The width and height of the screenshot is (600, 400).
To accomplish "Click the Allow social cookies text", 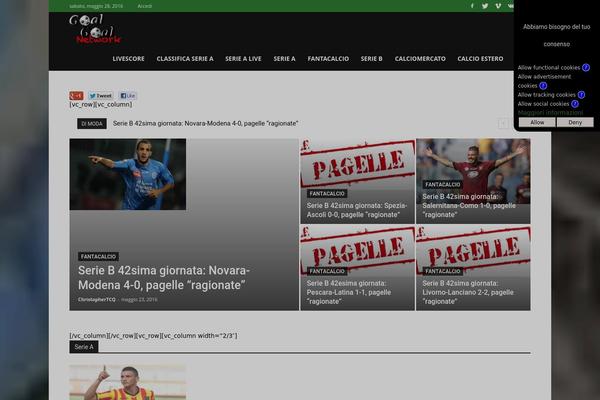I will coord(543,104).
